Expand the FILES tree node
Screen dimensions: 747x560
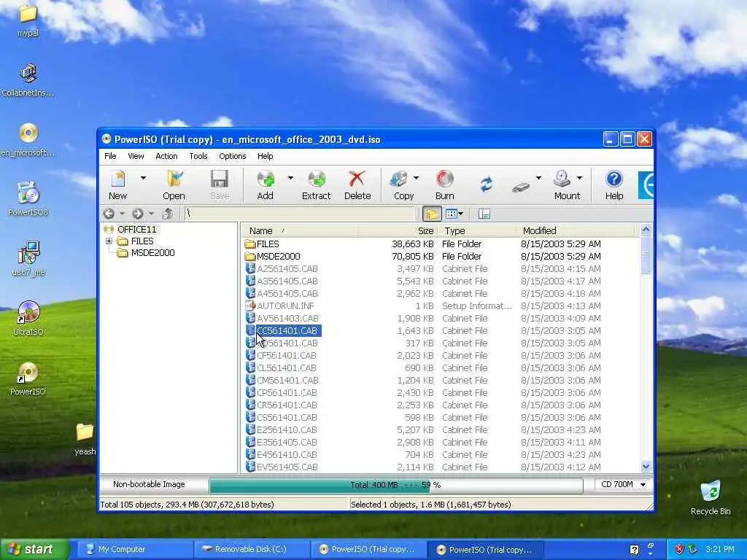coord(109,241)
